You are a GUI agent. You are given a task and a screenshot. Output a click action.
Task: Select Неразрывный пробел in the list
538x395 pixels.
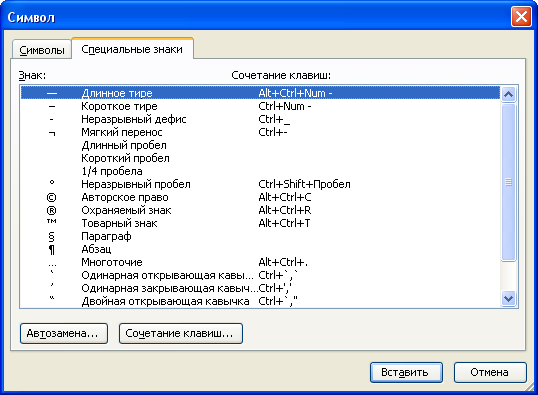click(x=260, y=184)
